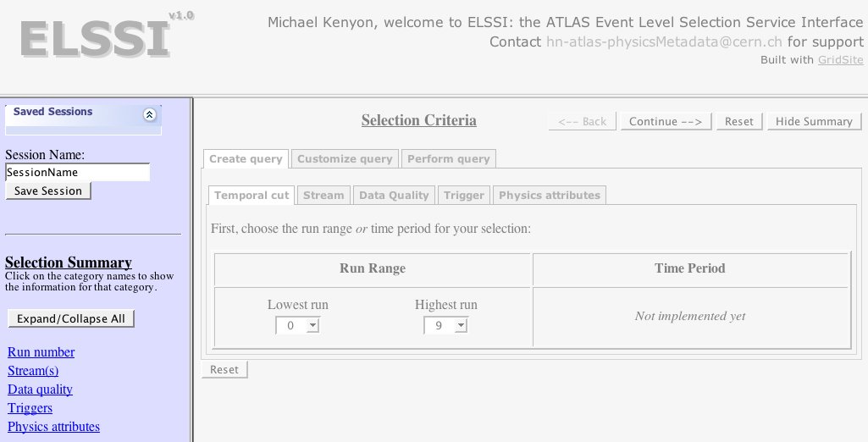The width and height of the screenshot is (868, 442).
Task: Show the Data quality summary category
Action: [40, 390]
